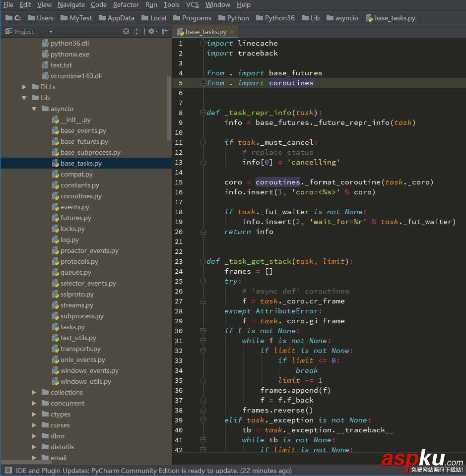Select events.py in project tree

pos(75,207)
